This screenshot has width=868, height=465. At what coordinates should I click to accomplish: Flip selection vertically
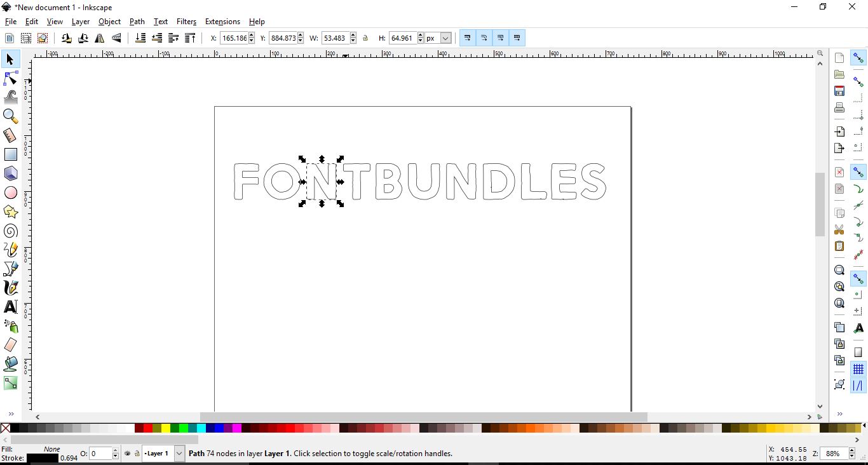[x=116, y=38]
